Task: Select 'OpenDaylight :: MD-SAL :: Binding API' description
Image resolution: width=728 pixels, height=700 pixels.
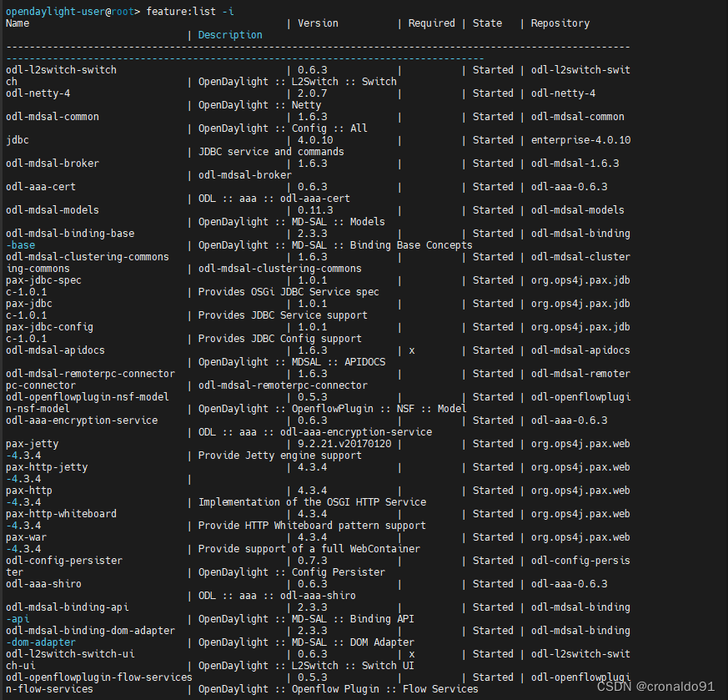Action: coord(306,619)
